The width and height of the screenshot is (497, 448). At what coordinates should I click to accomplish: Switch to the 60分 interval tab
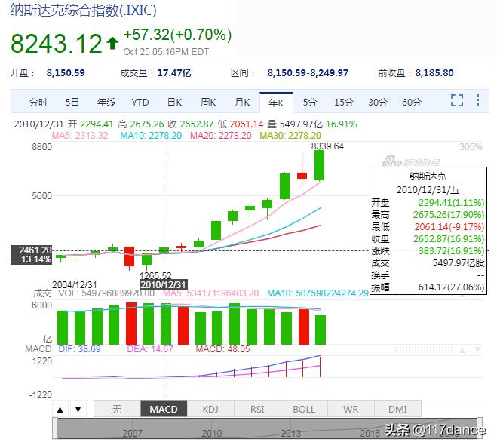(412, 103)
